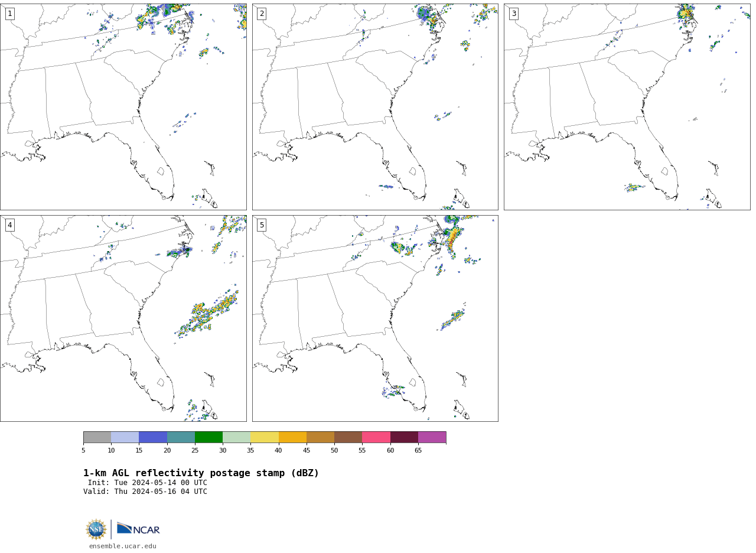The width and height of the screenshot is (756, 553).
Task: Click the teal 20-25 dBZ swatch
Action: pyautogui.click(x=181, y=437)
